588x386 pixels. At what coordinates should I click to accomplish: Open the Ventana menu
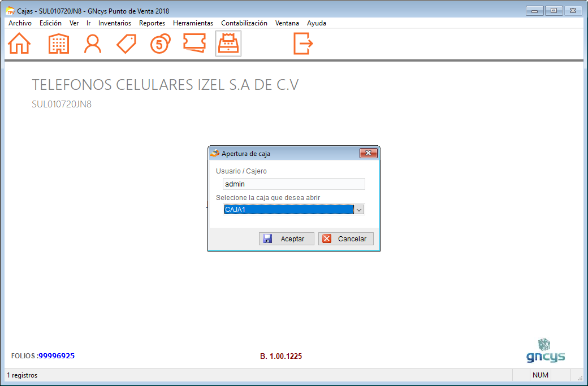coord(287,23)
